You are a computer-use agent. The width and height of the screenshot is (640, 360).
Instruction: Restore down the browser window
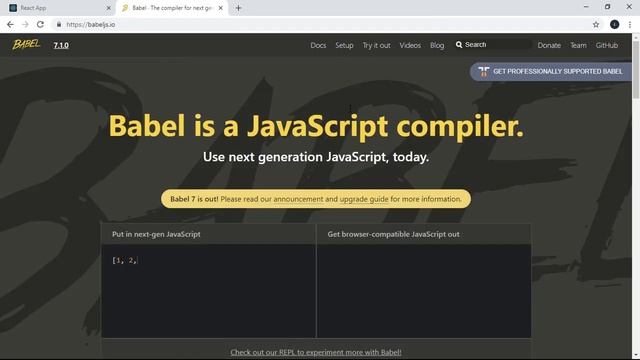click(x=607, y=7)
